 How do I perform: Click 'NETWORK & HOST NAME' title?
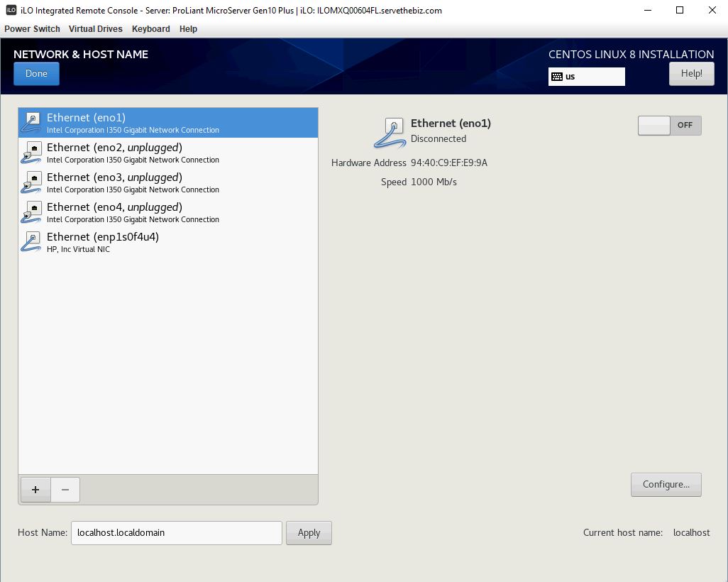[x=81, y=55]
